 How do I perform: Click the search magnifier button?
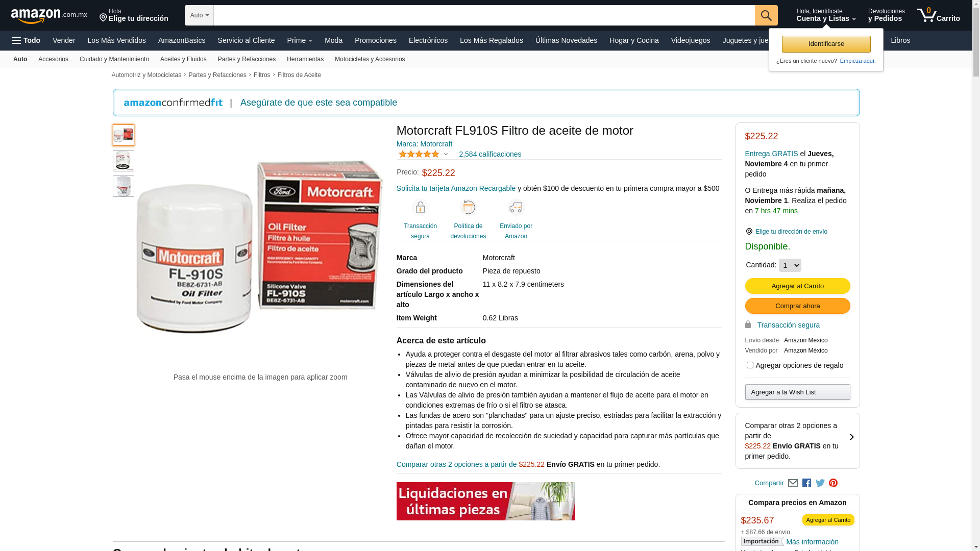[x=766, y=15]
